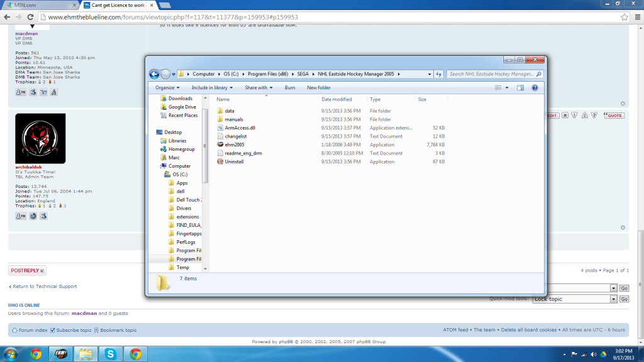Viewport: 644px width, 362px height.
Task: Open Skype from the taskbar
Action: pyautogui.click(x=111, y=354)
